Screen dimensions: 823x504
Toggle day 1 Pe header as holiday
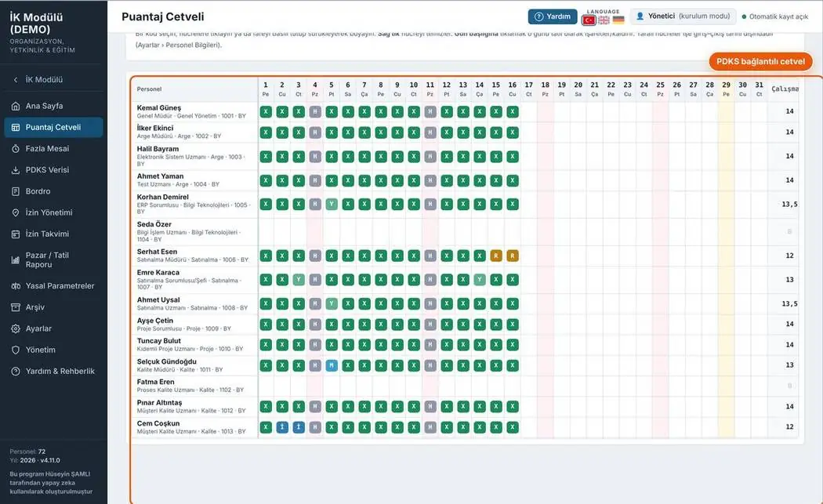(x=266, y=89)
